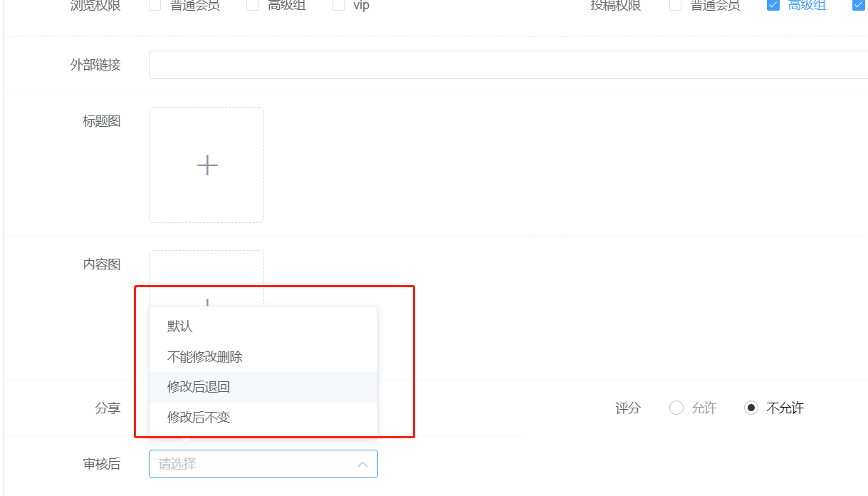Click the 标题图 field label

click(x=102, y=121)
